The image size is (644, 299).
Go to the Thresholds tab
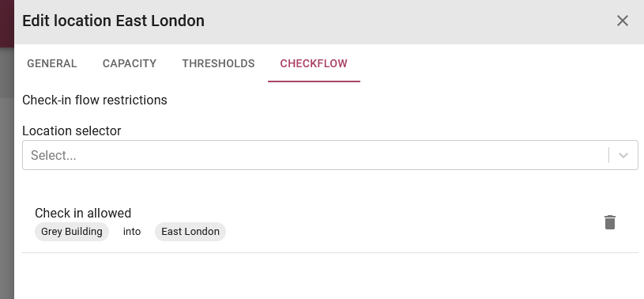tap(219, 63)
